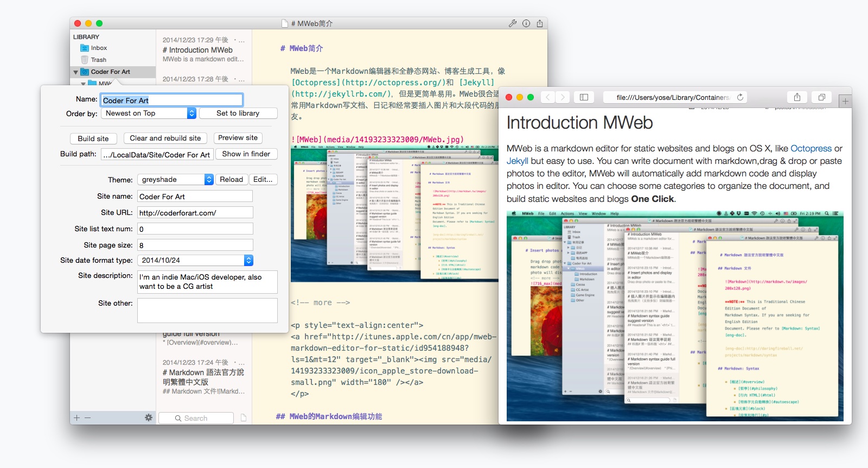The height and width of the screenshot is (468, 868).
Task: Reload the page in Safari address bar
Action: (740, 97)
